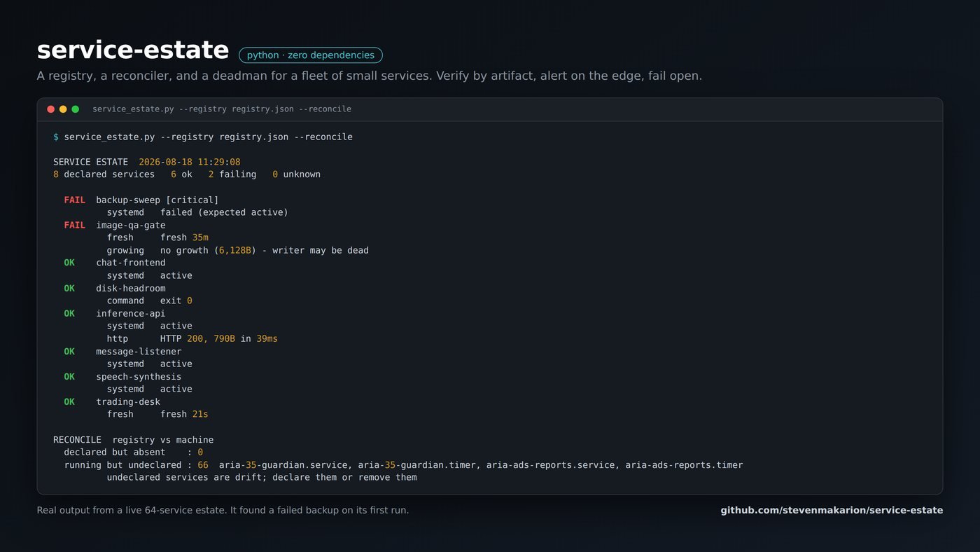Click the "undeclared services are drift" hint line

tap(262, 478)
